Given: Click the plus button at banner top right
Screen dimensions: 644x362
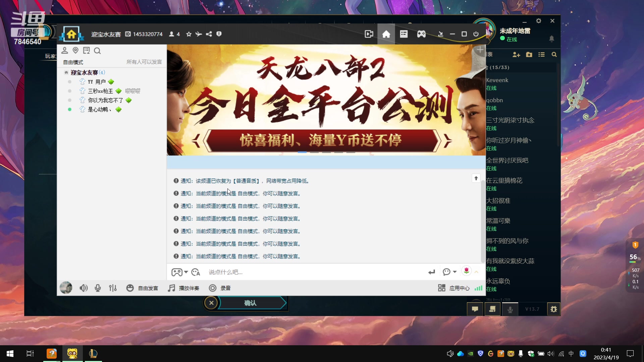Looking at the screenshot, I should pos(480,50).
